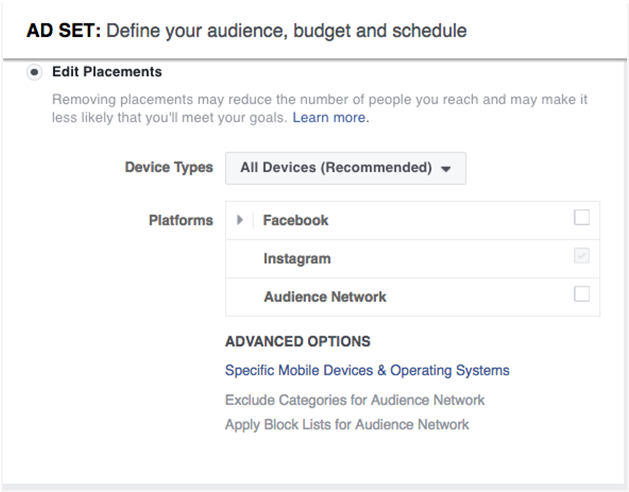This screenshot has width=629, height=492.
Task: Click the Instagram platform row label
Action: [297, 258]
